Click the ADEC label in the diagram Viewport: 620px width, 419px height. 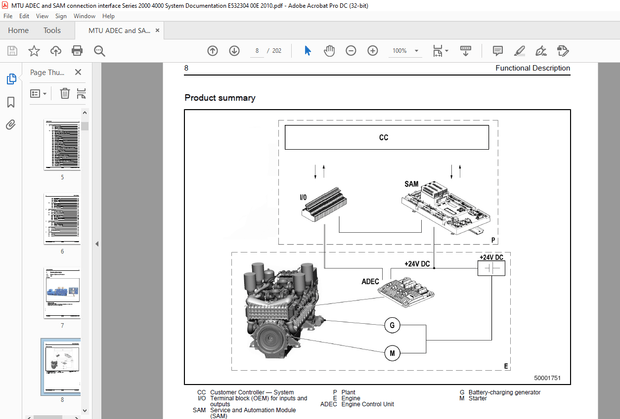[370, 281]
